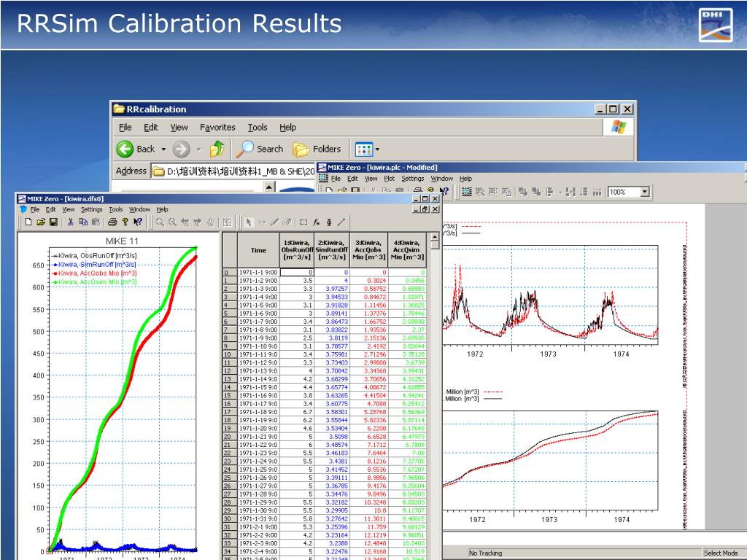Open 100% zoom dropdown in kiwira.plc

pyautogui.click(x=645, y=192)
